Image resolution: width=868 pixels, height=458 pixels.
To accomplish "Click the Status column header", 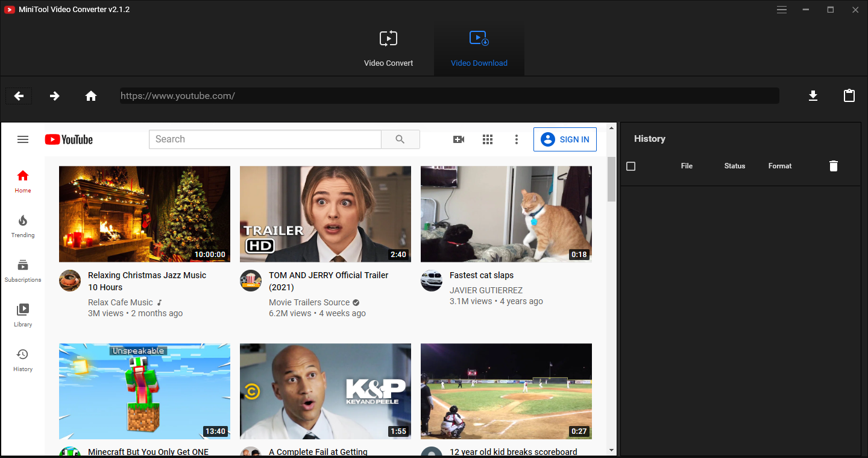I will (735, 166).
